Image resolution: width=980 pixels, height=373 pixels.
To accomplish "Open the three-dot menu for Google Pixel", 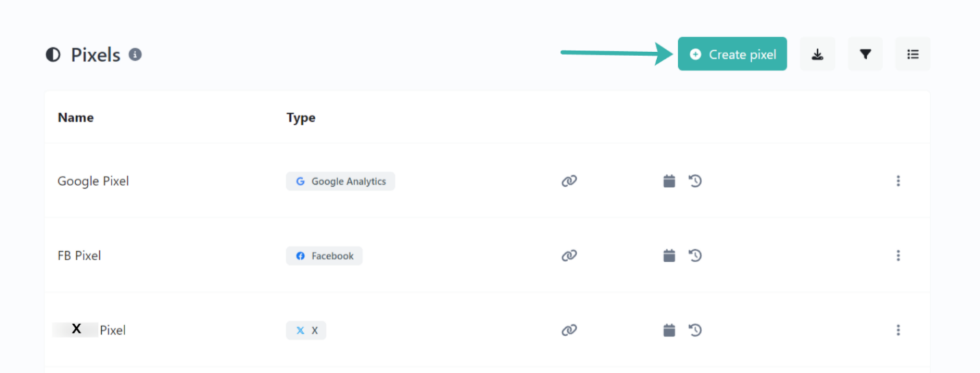I will (898, 181).
